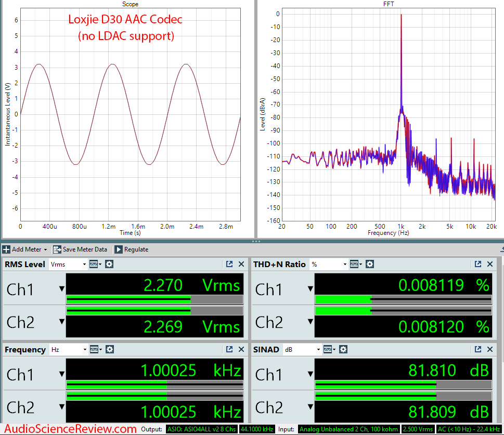
Task: Click the Regulate play button
Action: coord(118,249)
